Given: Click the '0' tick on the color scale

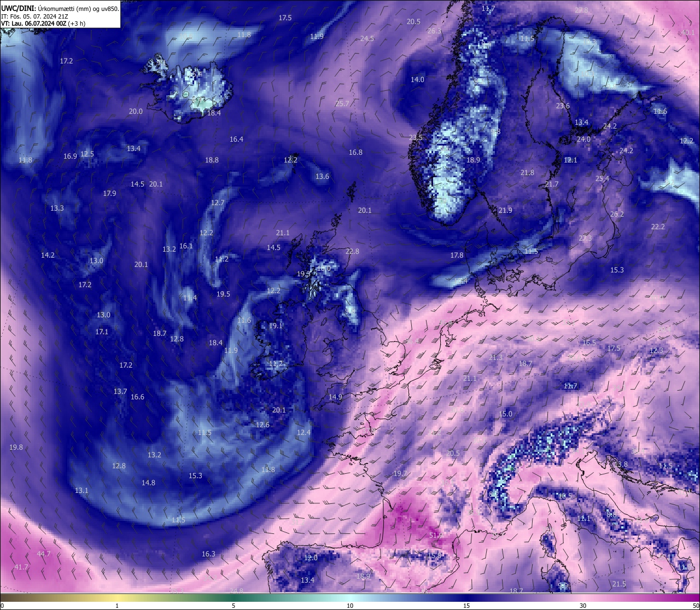Looking at the screenshot, I should 2,606.
